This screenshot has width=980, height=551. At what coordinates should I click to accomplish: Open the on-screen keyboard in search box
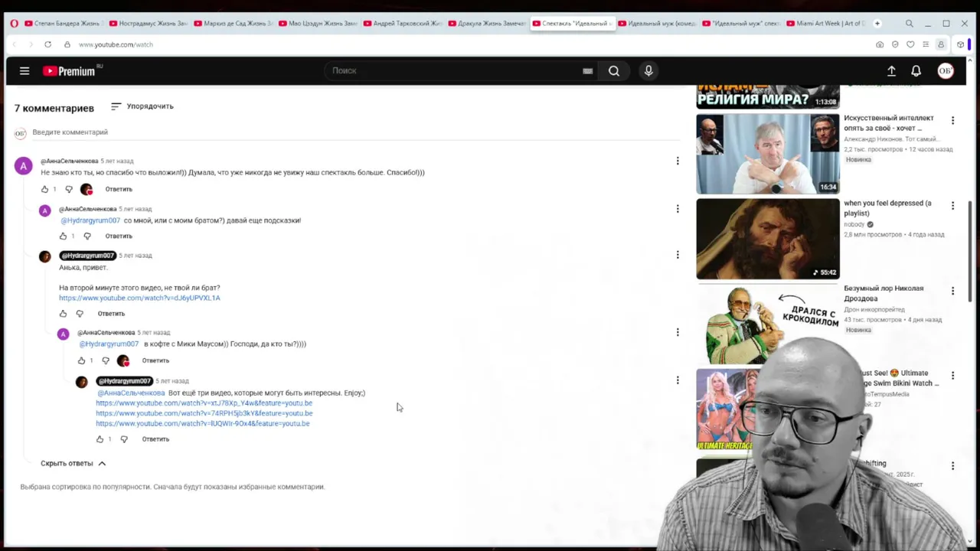pos(587,71)
